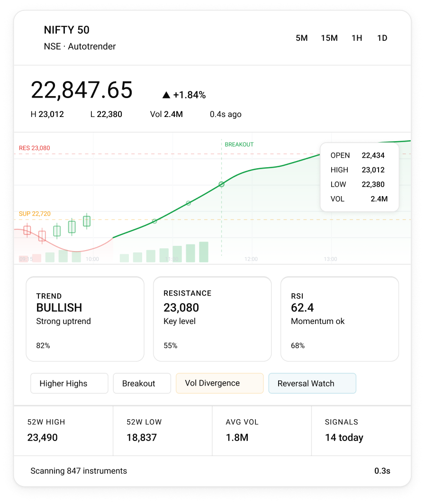
Task: Select the 1D timeframe
Action: tap(382, 38)
